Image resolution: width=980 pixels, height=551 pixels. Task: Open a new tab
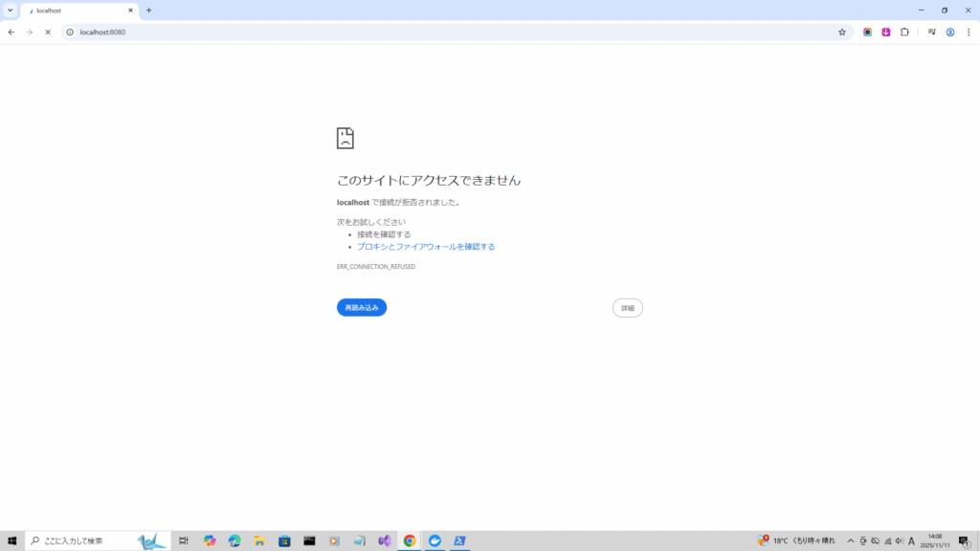click(x=148, y=11)
